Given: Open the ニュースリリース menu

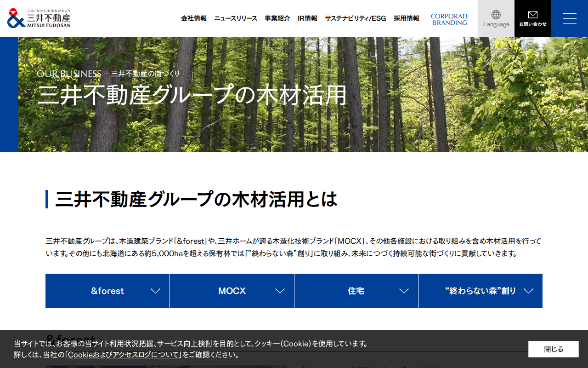Looking at the screenshot, I should (236, 18).
